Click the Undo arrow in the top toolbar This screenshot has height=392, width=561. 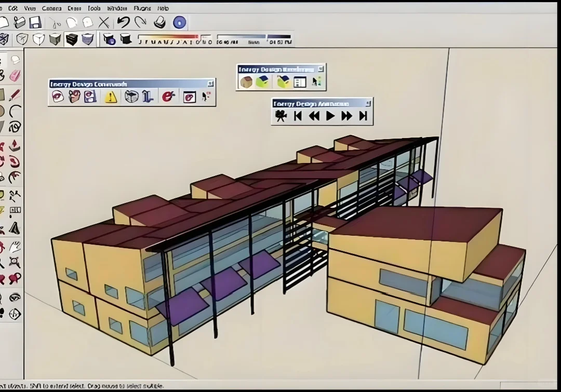tap(120, 22)
